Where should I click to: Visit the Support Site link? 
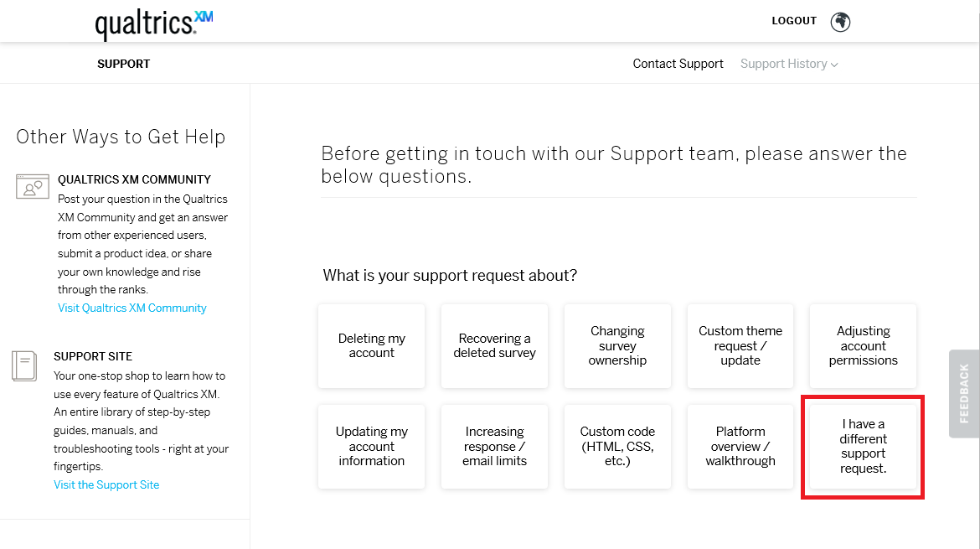tap(106, 484)
